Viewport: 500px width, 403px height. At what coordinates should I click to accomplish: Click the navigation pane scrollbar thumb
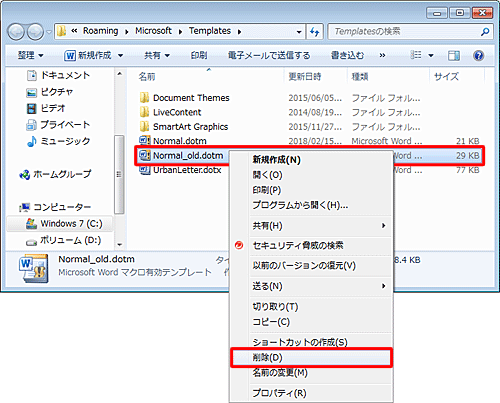coord(120,174)
